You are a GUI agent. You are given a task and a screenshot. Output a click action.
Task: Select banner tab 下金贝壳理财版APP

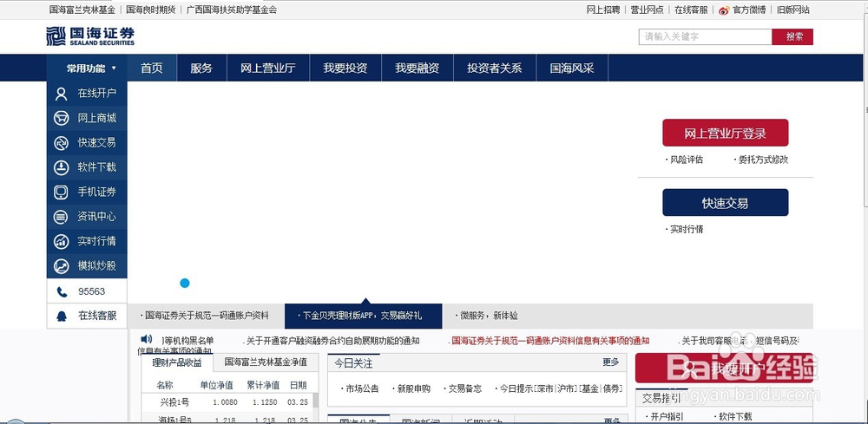[x=363, y=316]
